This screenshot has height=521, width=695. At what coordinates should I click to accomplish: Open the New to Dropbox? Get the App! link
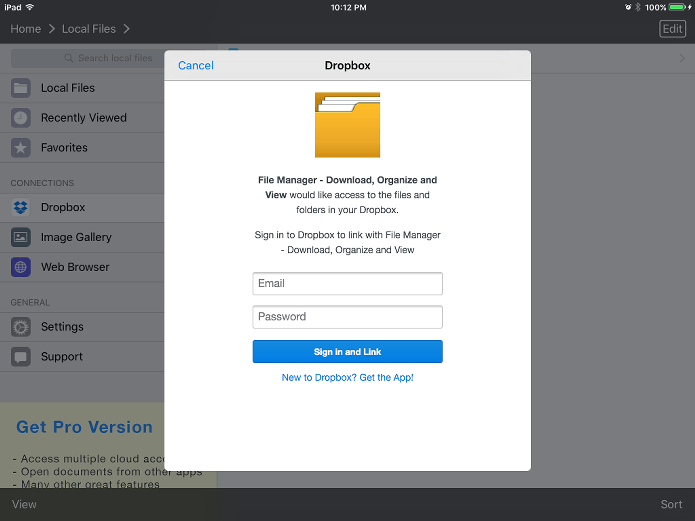(x=348, y=377)
